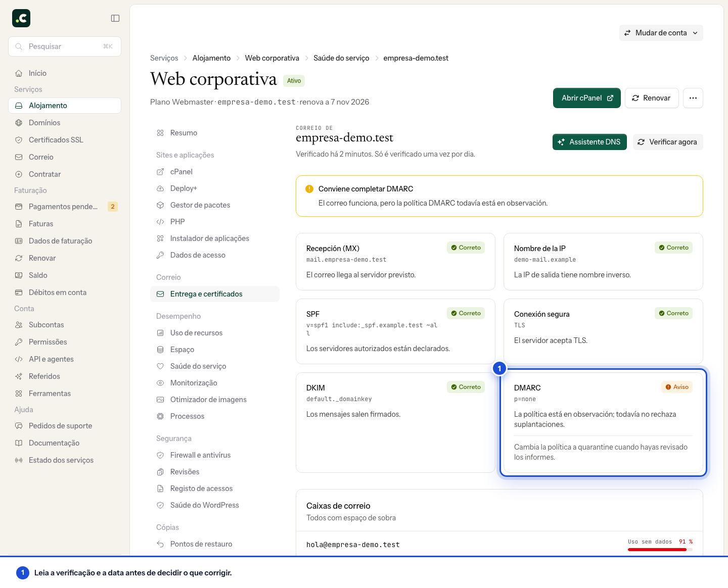
Task: Click the Saúde do serviço breadcrumb
Action: 341,58
